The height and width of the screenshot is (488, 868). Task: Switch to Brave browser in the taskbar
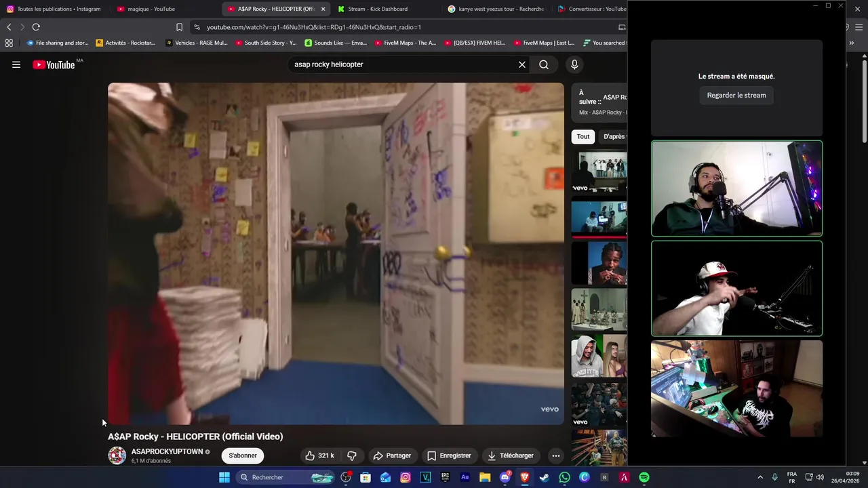524,477
